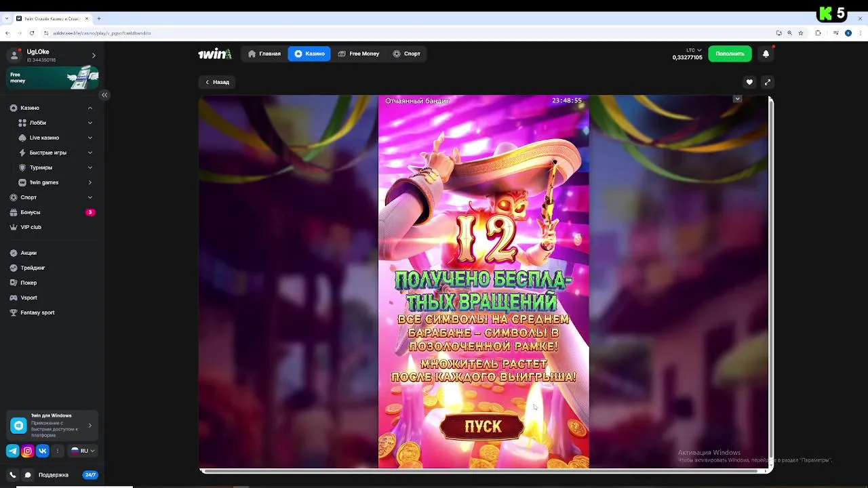
Task: Open Главная tab in top navigation
Action: [264, 54]
